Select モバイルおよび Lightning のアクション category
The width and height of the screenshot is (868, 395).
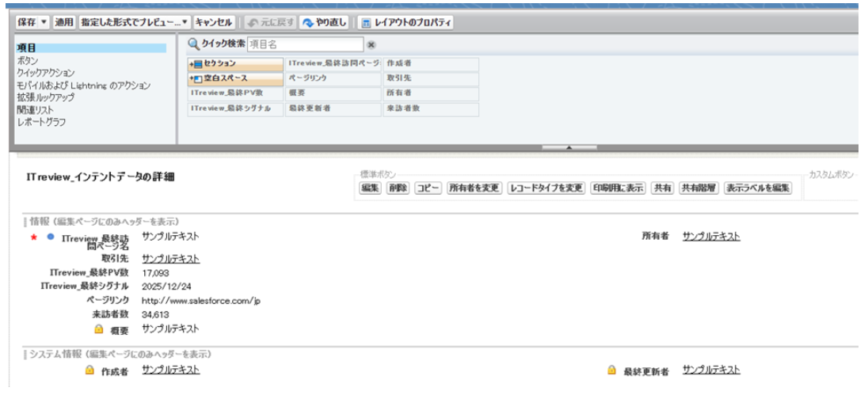pos(84,85)
